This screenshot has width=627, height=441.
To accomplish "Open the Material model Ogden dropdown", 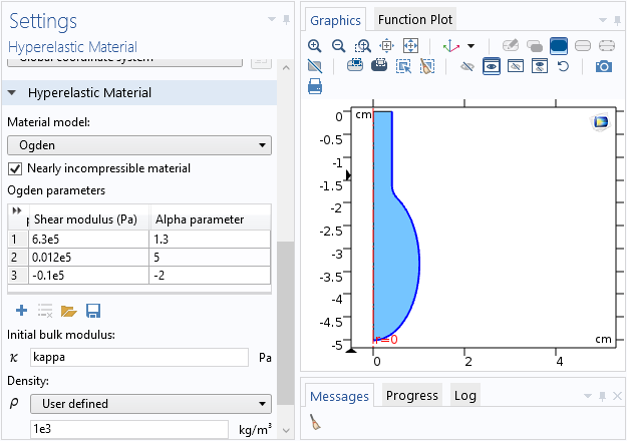I will 139,145.
